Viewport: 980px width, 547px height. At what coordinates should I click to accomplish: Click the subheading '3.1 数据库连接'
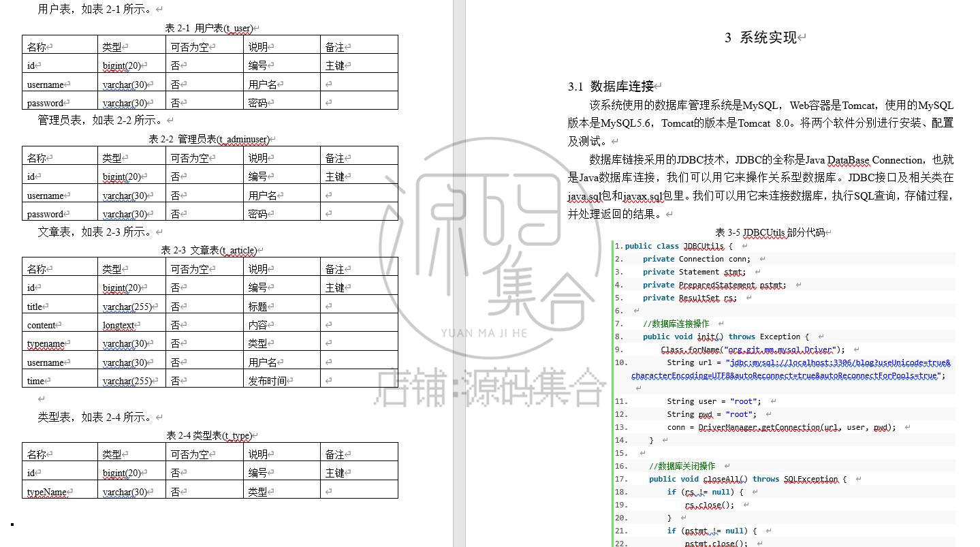coord(611,87)
